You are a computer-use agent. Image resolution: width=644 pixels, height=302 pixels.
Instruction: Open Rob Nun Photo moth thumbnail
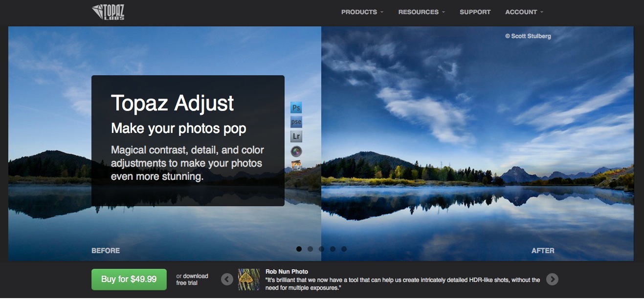coord(249,280)
